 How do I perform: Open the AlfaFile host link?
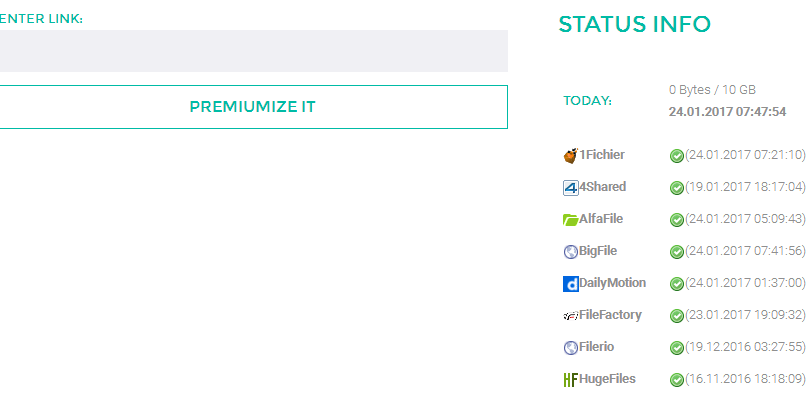tap(601, 219)
